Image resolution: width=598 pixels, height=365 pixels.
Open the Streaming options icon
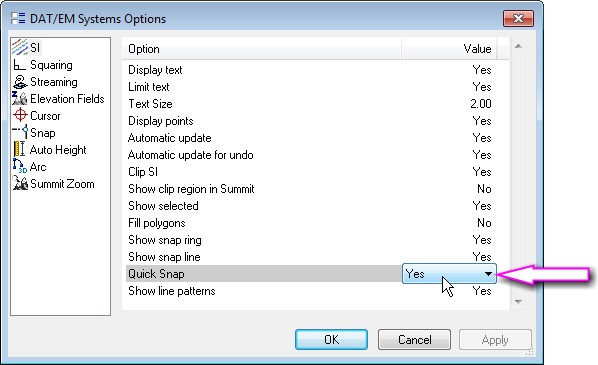(20, 82)
